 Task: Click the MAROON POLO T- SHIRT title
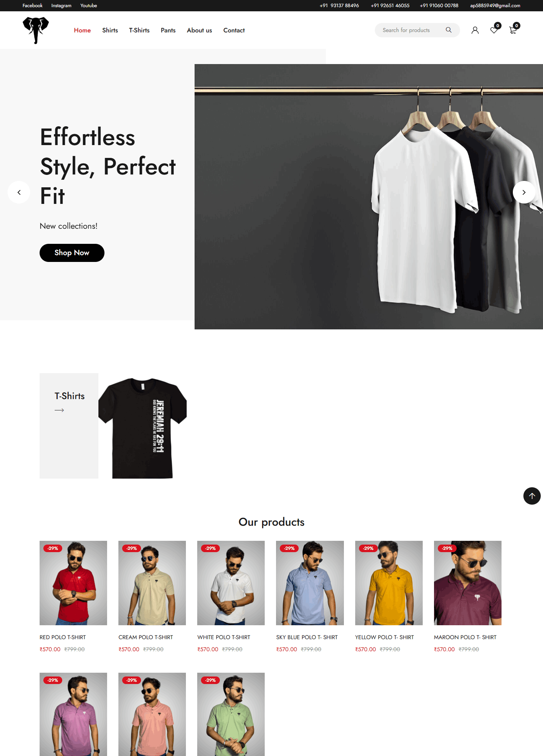tap(465, 637)
